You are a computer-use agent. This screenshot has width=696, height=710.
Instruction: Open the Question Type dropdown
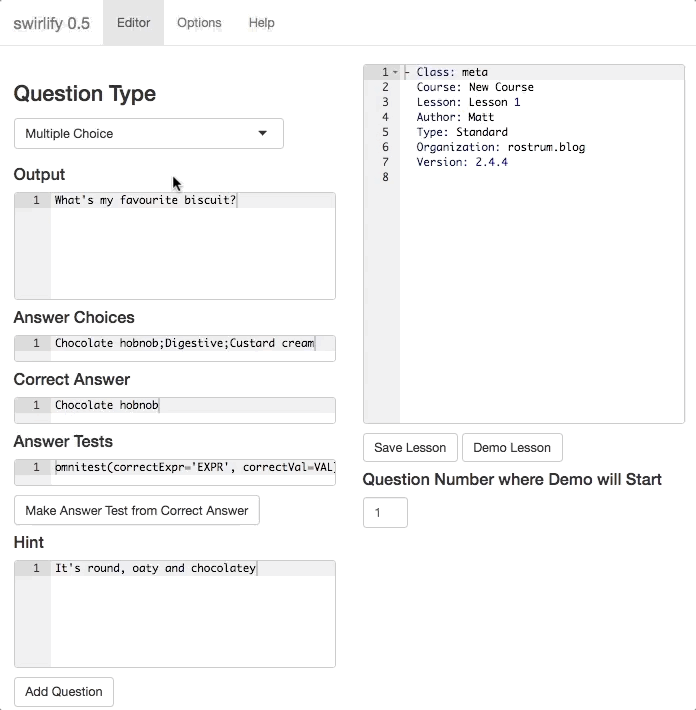pyautogui.click(x=149, y=134)
